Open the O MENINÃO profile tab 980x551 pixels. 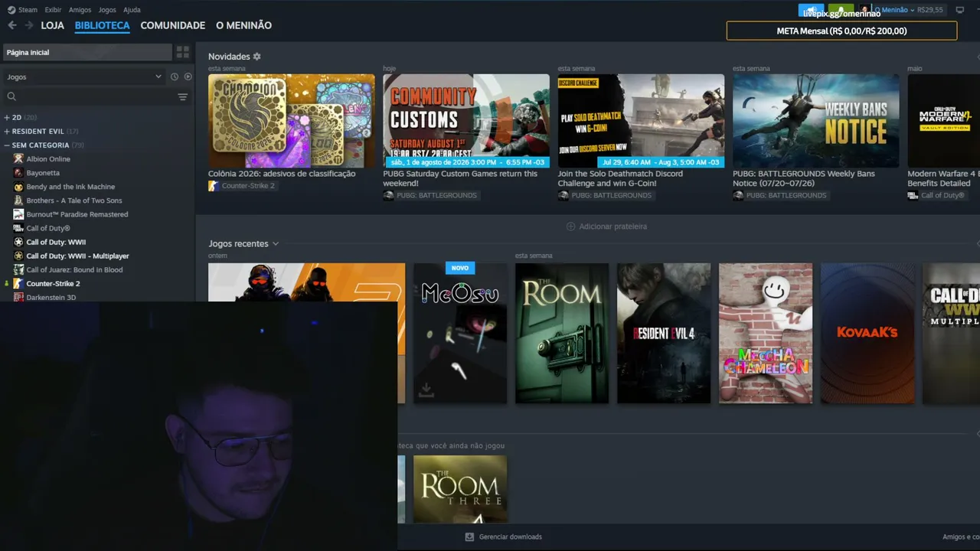coord(243,25)
